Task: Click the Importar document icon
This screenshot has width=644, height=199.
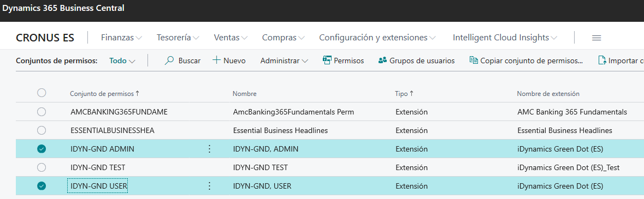Action: point(602,61)
